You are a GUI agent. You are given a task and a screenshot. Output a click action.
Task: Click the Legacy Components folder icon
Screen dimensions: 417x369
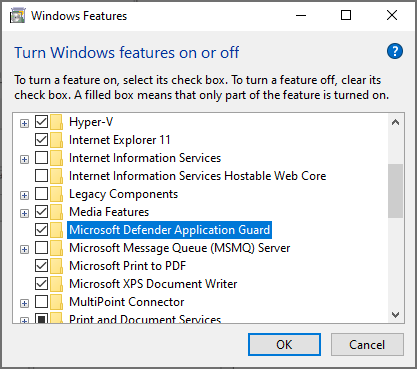coord(57,194)
